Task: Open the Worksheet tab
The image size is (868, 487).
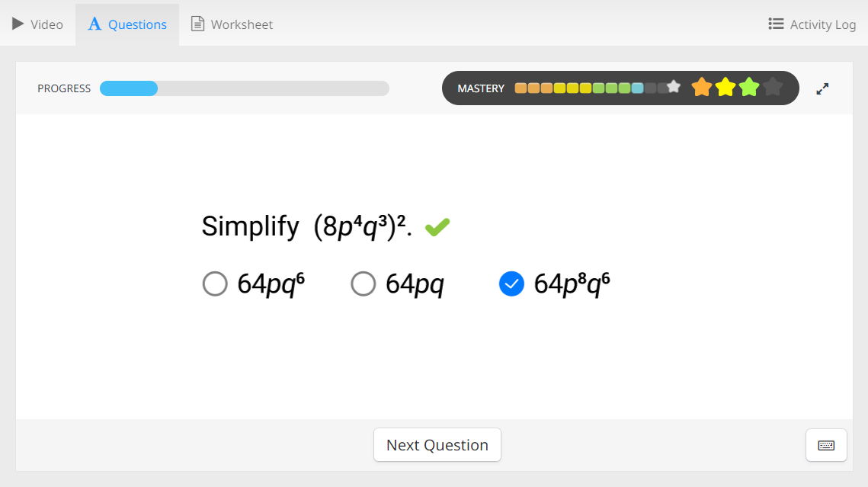Action: (x=232, y=24)
